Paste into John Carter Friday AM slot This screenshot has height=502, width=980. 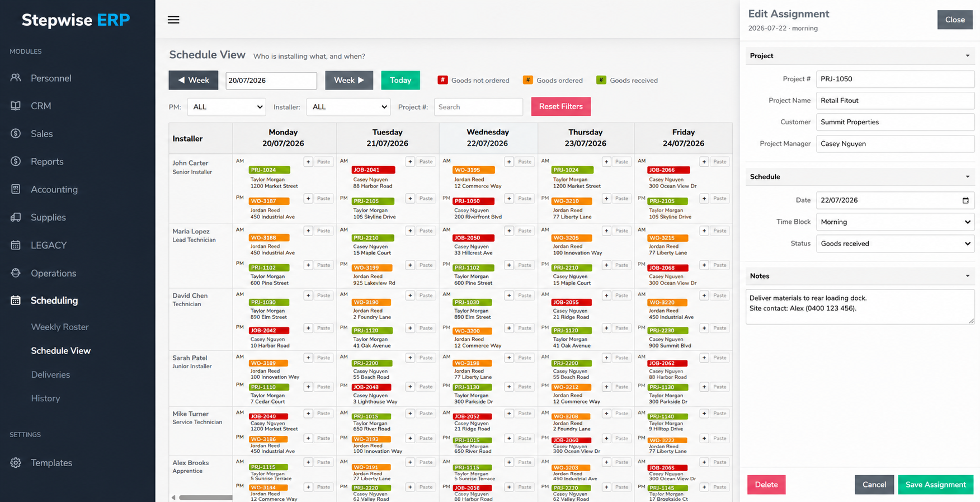720,162
